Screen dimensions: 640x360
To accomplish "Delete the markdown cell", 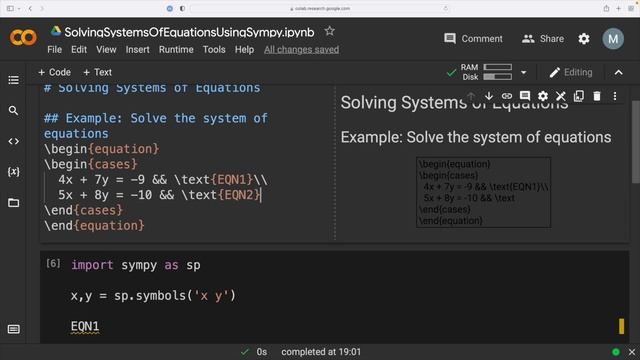I will [x=597, y=96].
